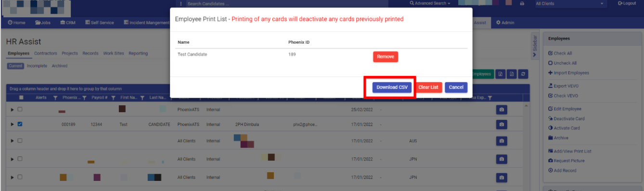644x191 pixels.
Task: Click the camera icon in Test CANDIDATE row
Action: (502, 125)
